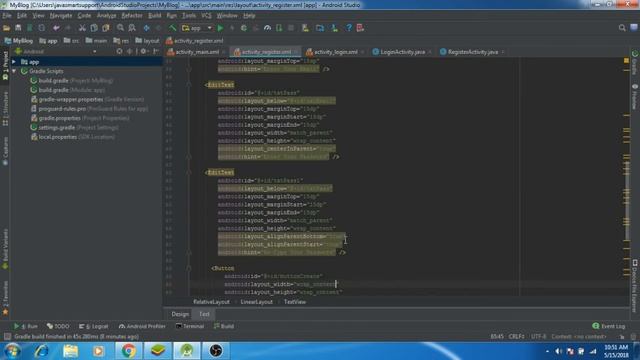The image size is (640, 360).
Task: Click res folder in navigation breadcrumb
Action: click(x=121, y=41)
